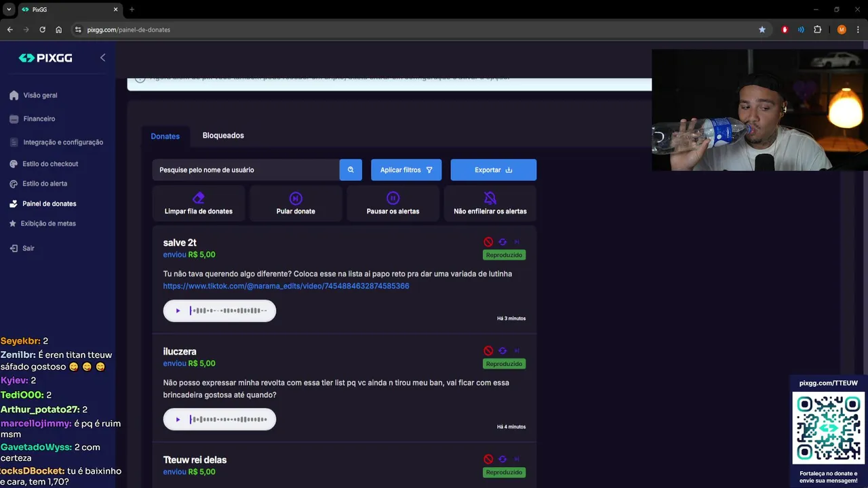Click the Pular donate button
868x488 pixels.
coord(296,203)
